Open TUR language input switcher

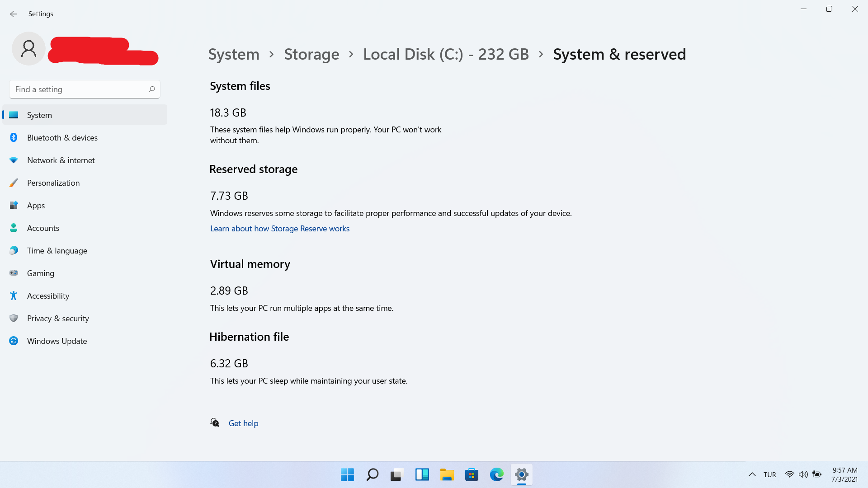[x=769, y=474]
